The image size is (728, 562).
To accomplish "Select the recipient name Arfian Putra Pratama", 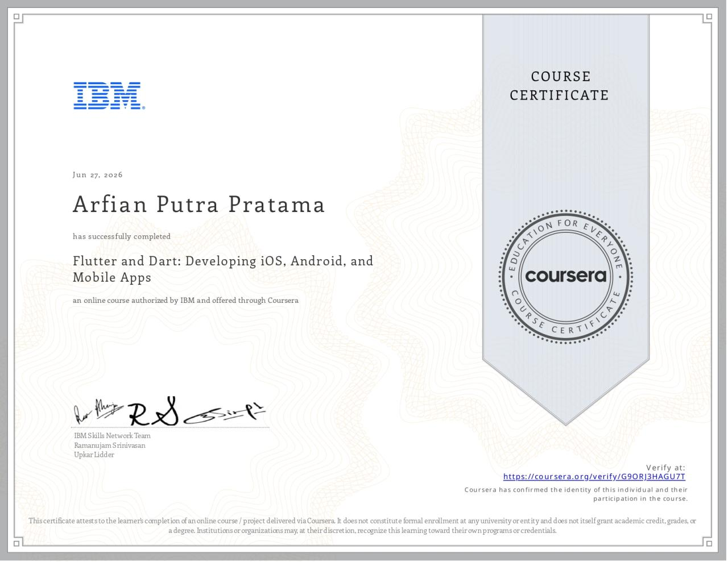I will pyautogui.click(x=199, y=205).
